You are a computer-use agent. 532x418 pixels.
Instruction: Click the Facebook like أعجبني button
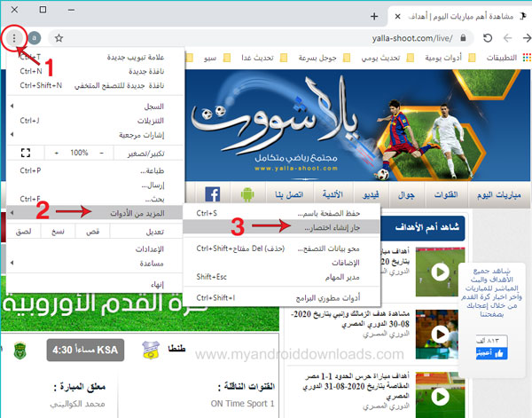click(x=491, y=353)
